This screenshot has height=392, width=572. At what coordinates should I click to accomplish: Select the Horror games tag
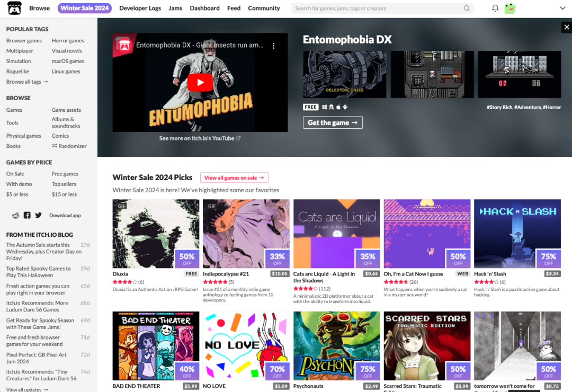coord(68,40)
